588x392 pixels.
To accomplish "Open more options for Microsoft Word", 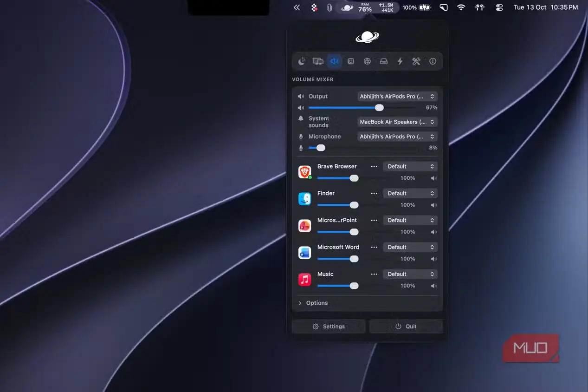I will (374, 247).
